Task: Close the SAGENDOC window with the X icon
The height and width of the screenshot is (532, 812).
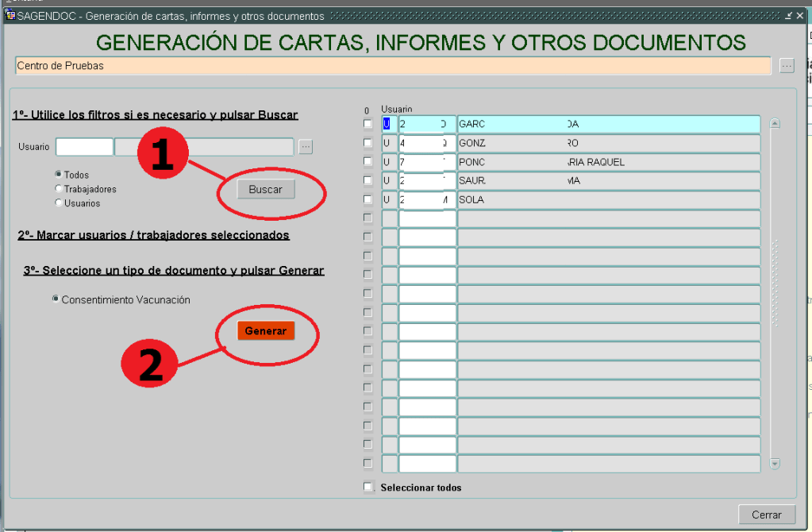Action: coord(799,16)
